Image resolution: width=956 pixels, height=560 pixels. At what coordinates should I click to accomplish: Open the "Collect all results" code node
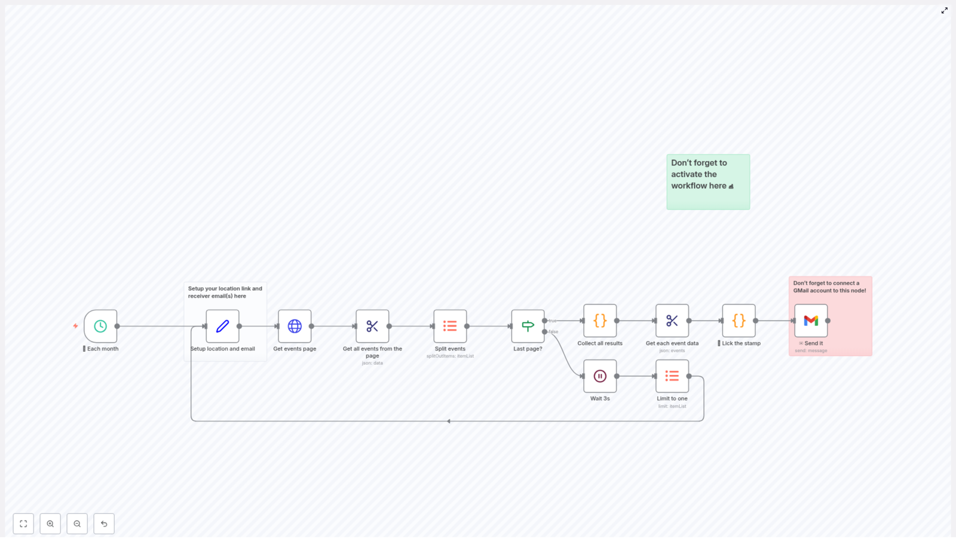pyautogui.click(x=599, y=320)
